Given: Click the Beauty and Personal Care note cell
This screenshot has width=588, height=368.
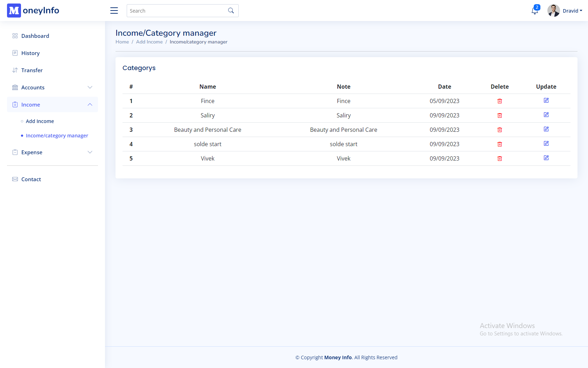Looking at the screenshot, I should [x=344, y=130].
